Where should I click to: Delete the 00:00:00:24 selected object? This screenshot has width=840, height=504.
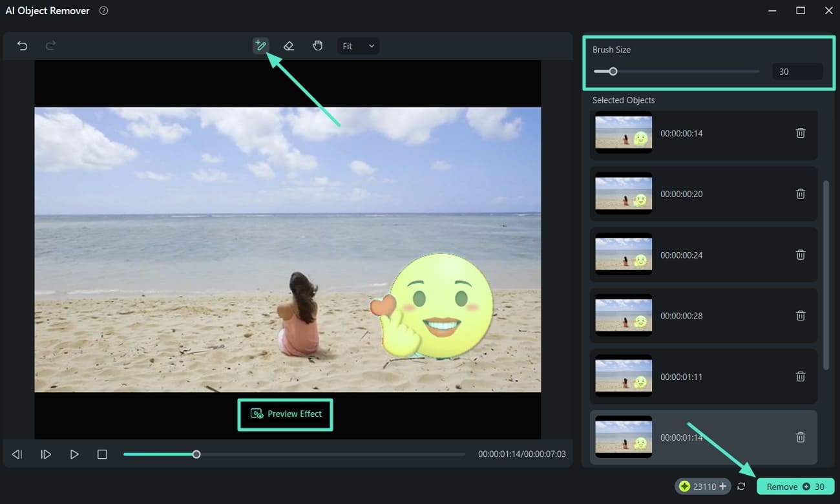click(800, 255)
